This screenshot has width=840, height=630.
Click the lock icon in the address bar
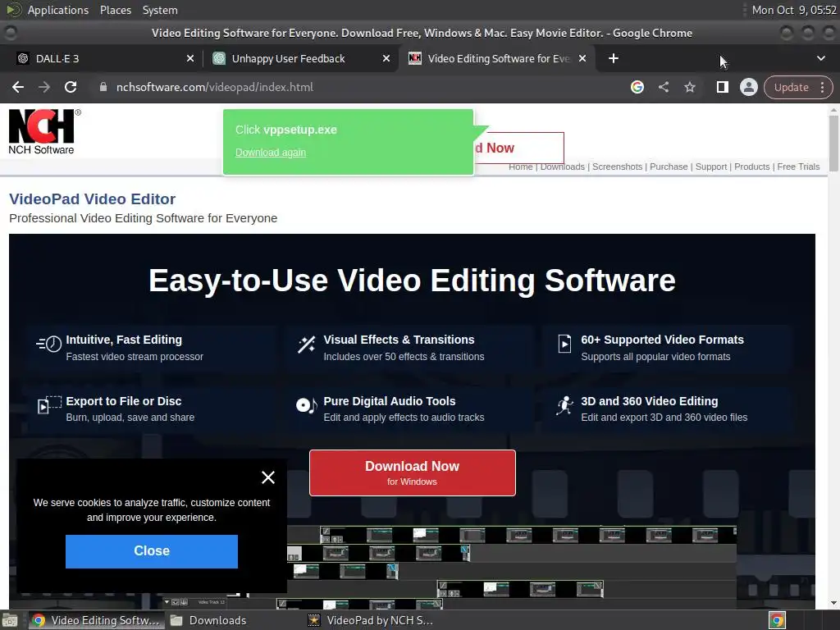click(103, 87)
